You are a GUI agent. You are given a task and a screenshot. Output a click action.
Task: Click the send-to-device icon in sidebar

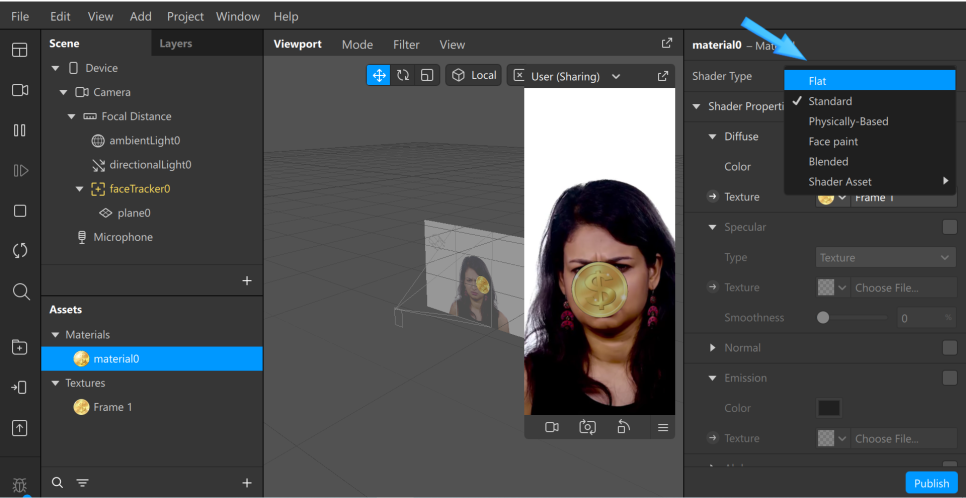(x=20, y=388)
